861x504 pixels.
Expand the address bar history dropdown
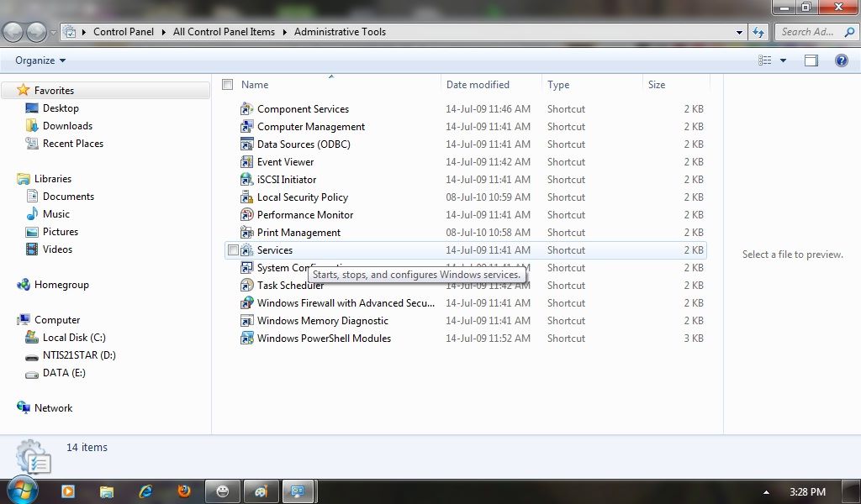tap(739, 33)
